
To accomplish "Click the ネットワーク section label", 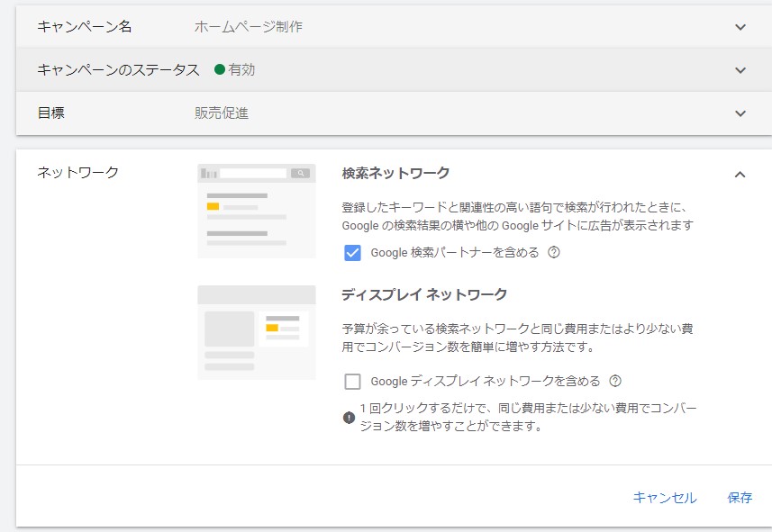I will (77, 172).
